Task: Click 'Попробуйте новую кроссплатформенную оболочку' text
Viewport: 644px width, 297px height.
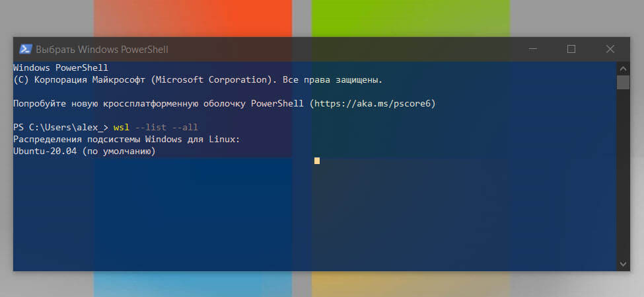Action: (129, 104)
